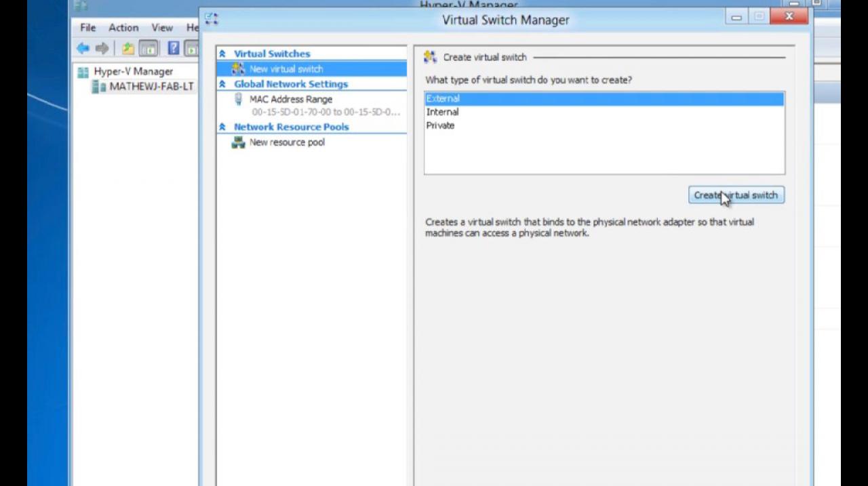Collapse the Virtual Switches section
This screenshot has width=868, height=486.
tap(222, 54)
